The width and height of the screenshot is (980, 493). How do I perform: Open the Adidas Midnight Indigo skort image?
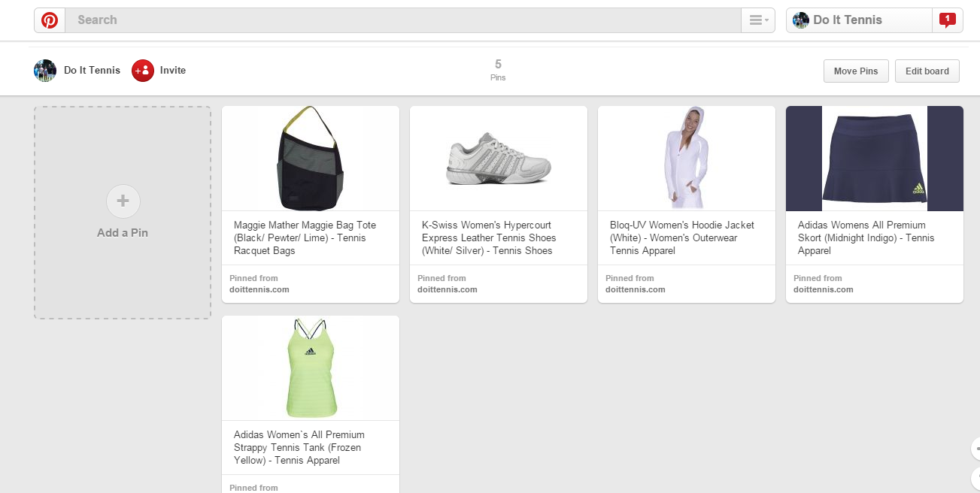click(x=874, y=159)
